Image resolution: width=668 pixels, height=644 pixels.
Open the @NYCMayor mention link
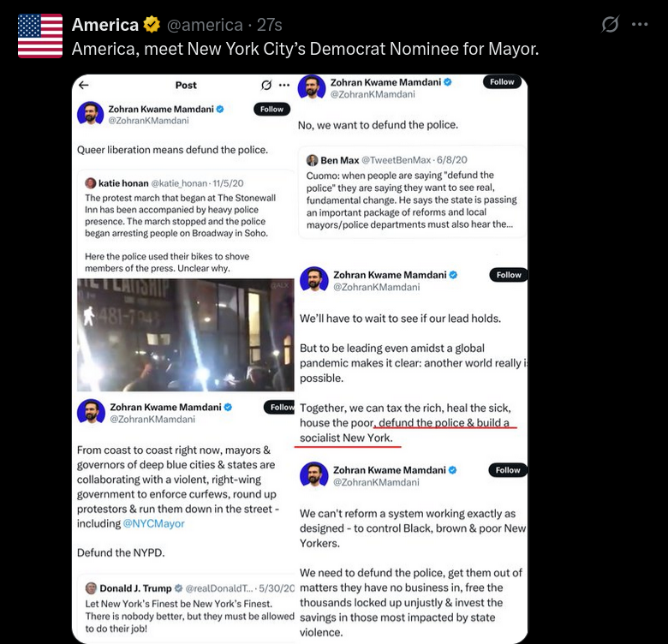154,523
